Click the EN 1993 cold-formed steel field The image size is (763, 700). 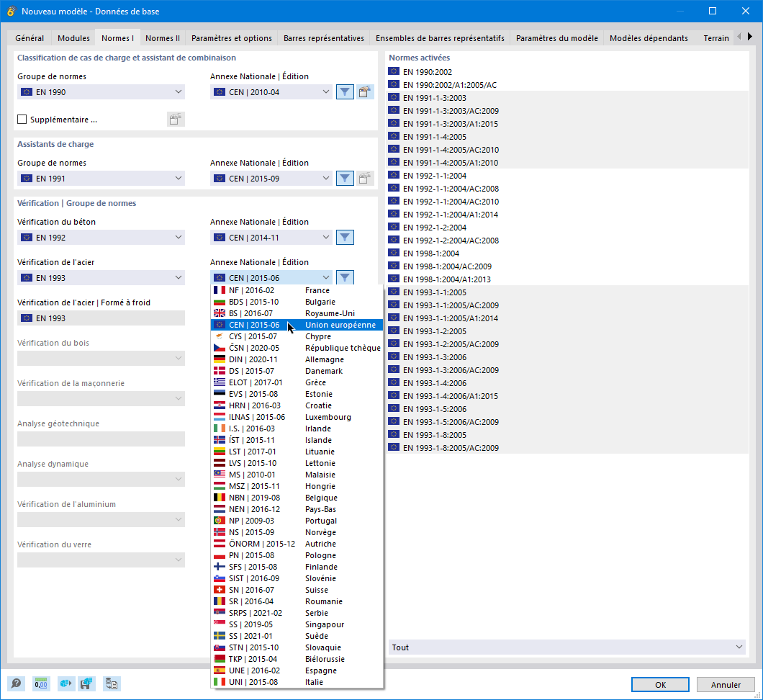101,318
